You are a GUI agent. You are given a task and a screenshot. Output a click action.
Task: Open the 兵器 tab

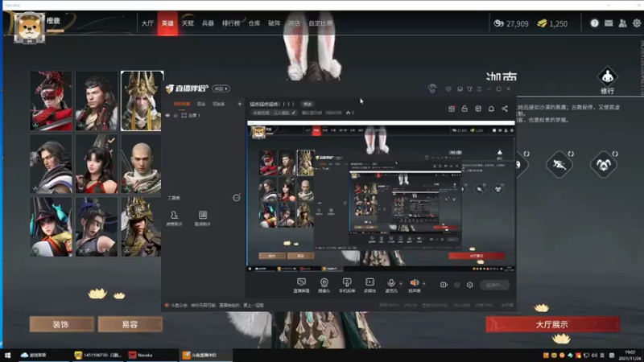(208, 23)
